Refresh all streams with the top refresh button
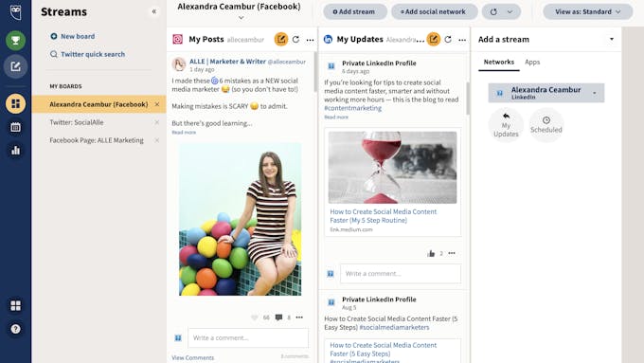The image size is (644, 363). pos(493,12)
